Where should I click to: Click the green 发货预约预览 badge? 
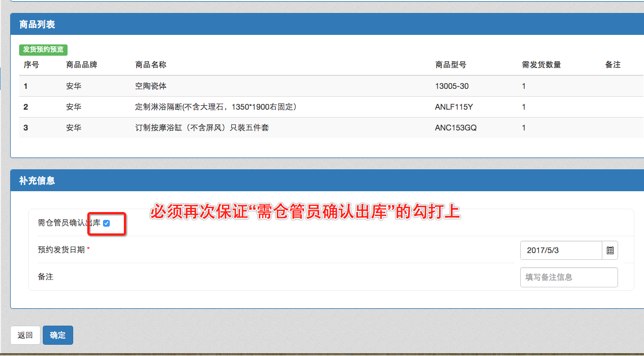tap(43, 49)
